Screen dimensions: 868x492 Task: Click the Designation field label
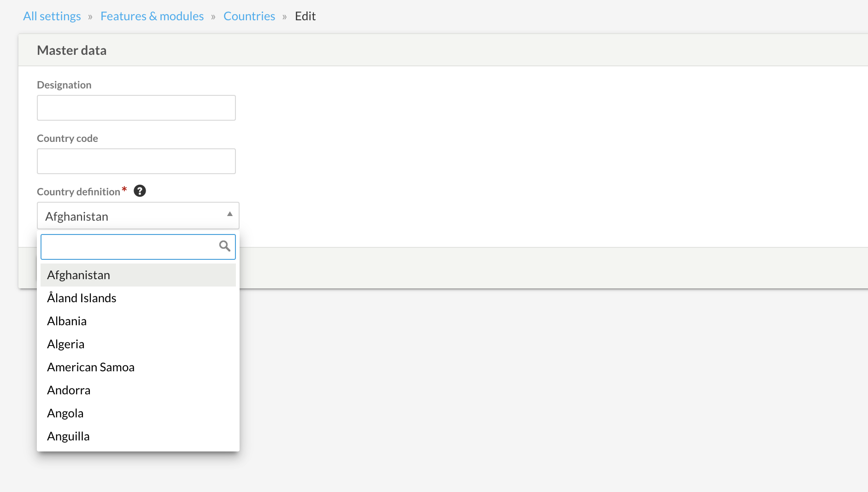coord(64,85)
